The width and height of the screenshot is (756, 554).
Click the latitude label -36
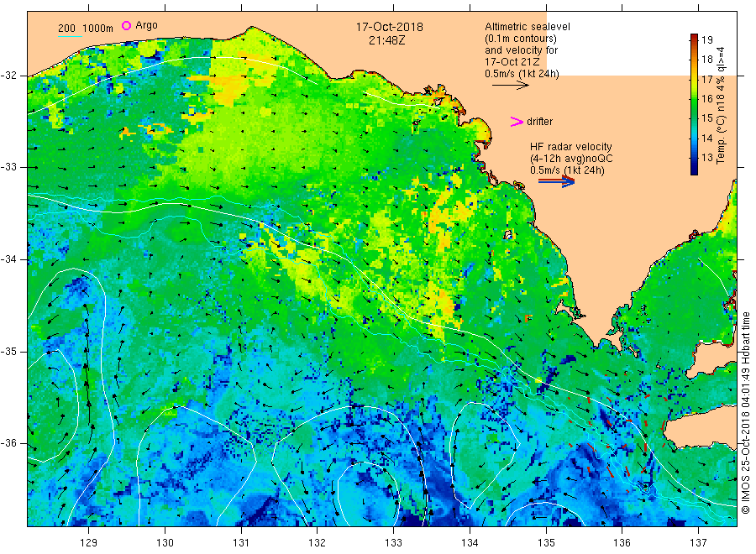pyautogui.click(x=8, y=443)
